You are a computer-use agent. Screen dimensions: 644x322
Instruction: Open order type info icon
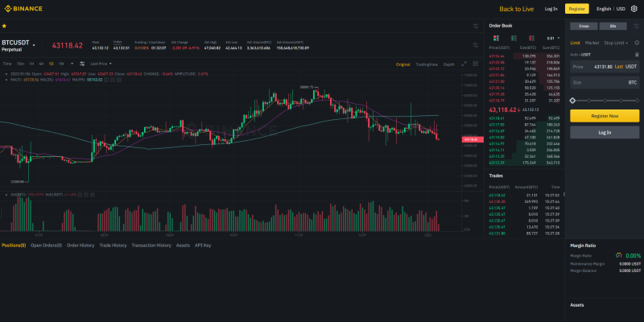[637, 43]
